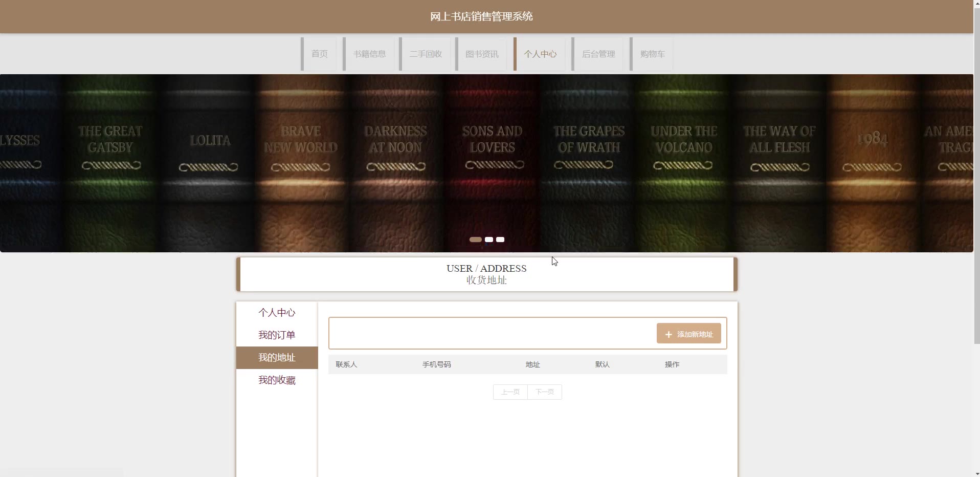Open 图书资讯 from the top navigation
The width and height of the screenshot is (980, 477).
481,54
